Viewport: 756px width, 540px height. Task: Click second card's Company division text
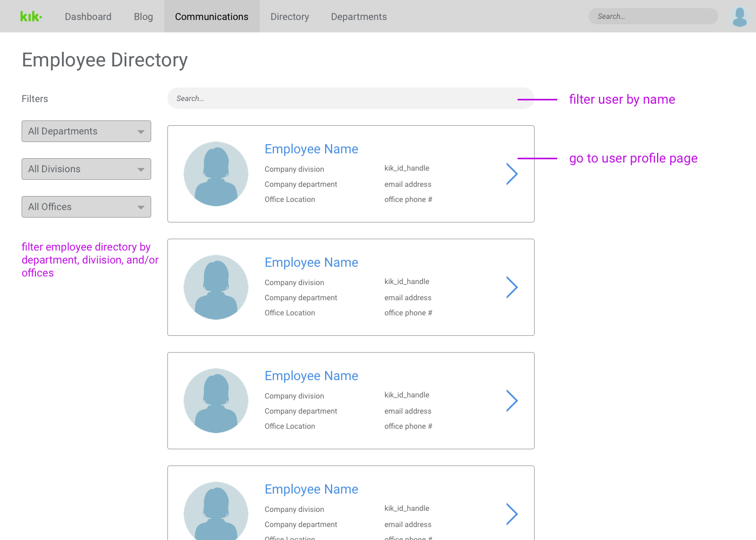point(294,282)
